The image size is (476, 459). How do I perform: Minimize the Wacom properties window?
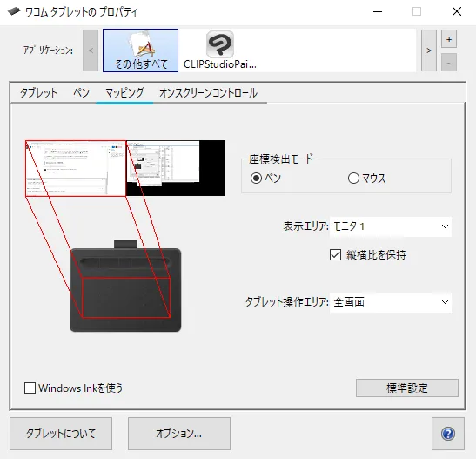click(378, 11)
